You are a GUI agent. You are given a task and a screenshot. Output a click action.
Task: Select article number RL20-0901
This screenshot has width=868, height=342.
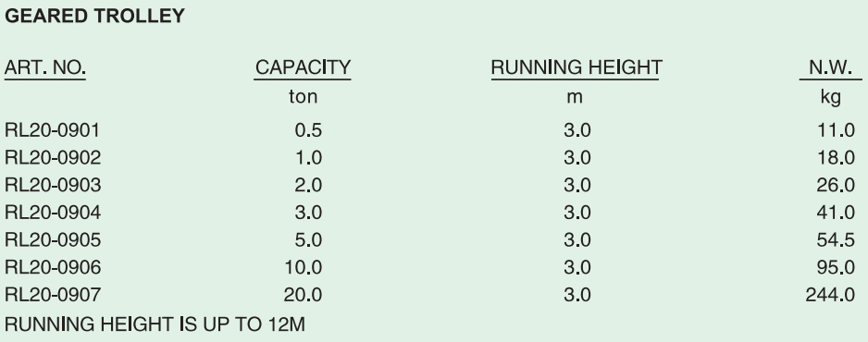point(53,130)
